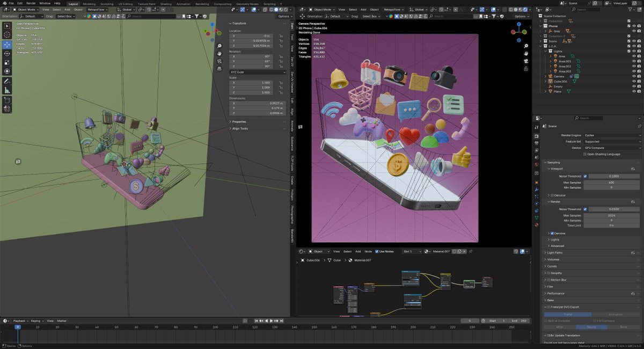Activate the Rotate tool in left toolbar
The height and width of the screenshot is (349, 644).
[7, 54]
